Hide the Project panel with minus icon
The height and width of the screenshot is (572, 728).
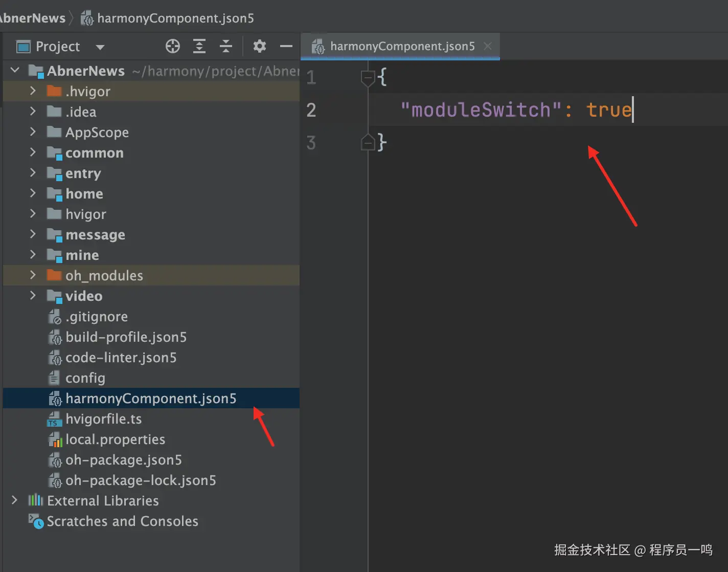[x=286, y=47]
